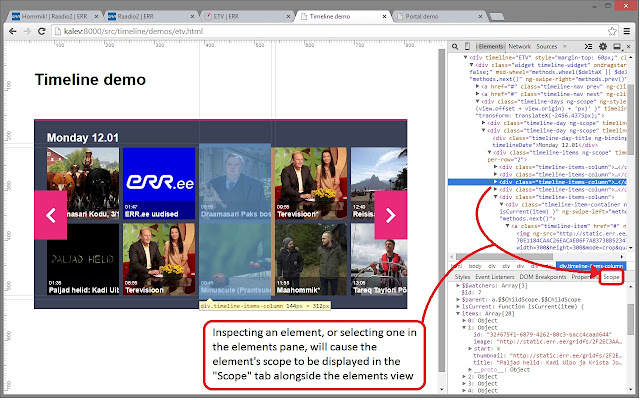The width and height of the screenshot is (640, 400).
Task: Toggle DevTools device mode phone icon
Action: (467, 47)
